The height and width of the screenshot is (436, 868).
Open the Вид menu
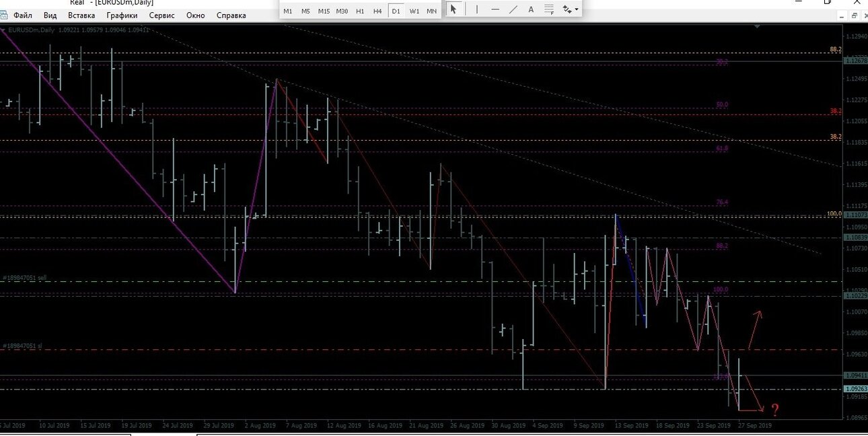(x=50, y=15)
